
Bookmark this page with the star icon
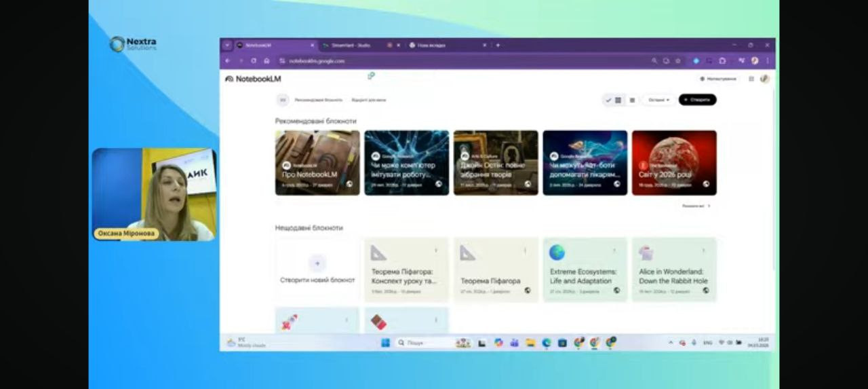tap(677, 61)
